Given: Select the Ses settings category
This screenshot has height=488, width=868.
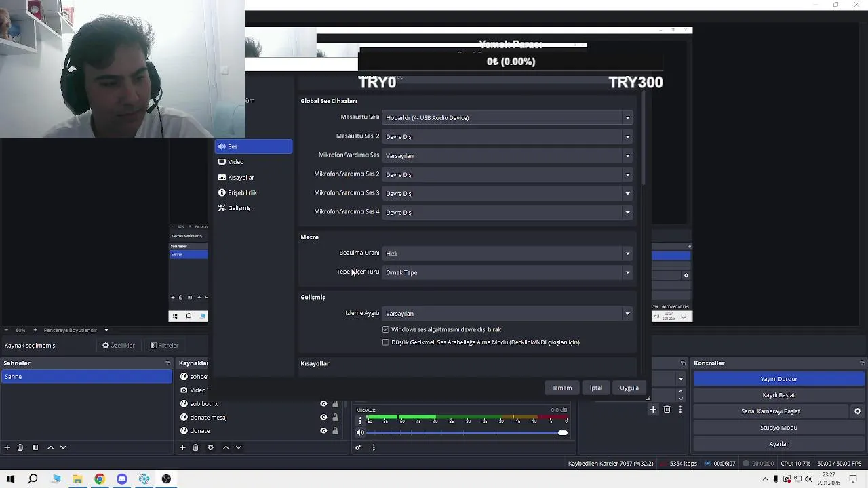Looking at the screenshot, I should tap(254, 146).
